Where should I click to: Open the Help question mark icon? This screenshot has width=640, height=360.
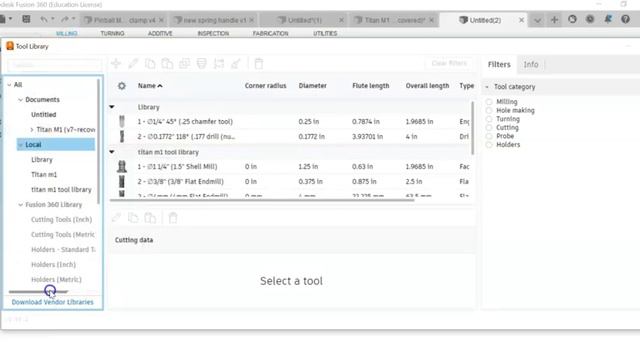point(625,19)
